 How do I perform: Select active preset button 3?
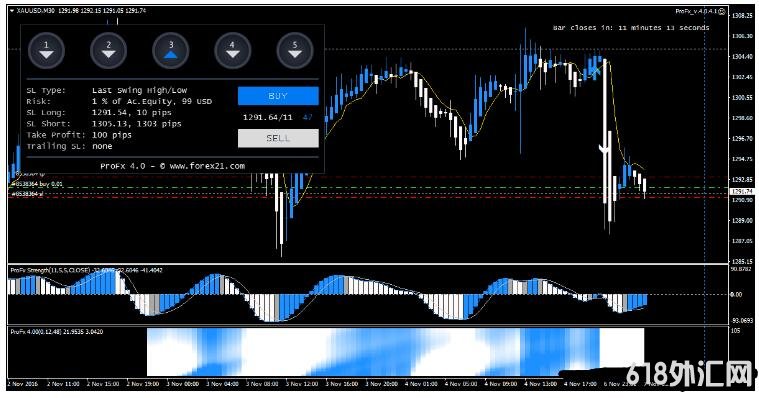(x=171, y=50)
